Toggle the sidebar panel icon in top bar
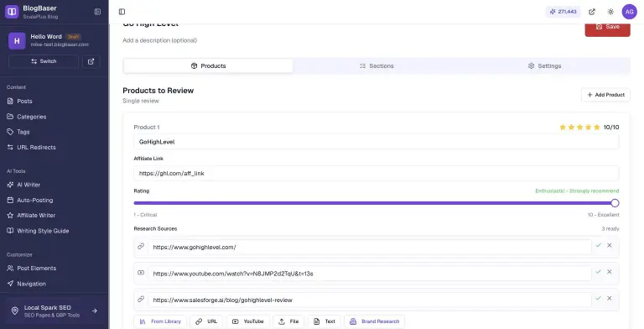 pyautogui.click(x=122, y=12)
